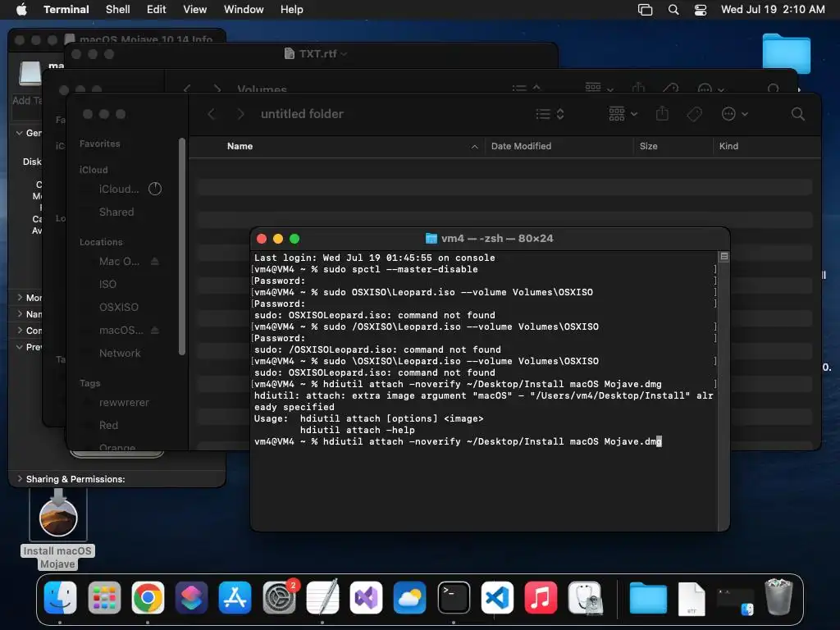Image resolution: width=840 pixels, height=630 pixels.
Task: Open the action (ellipsis) dropdown menu
Action: pos(734,113)
